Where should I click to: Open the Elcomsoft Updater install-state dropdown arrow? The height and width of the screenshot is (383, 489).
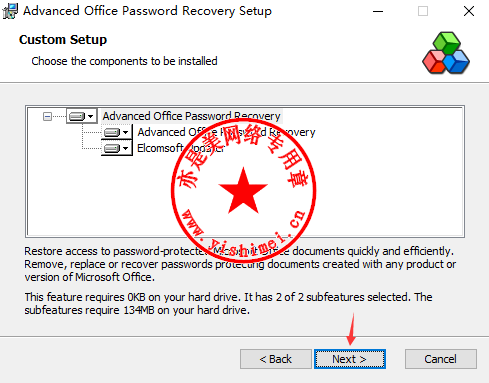tap(125, 148)
